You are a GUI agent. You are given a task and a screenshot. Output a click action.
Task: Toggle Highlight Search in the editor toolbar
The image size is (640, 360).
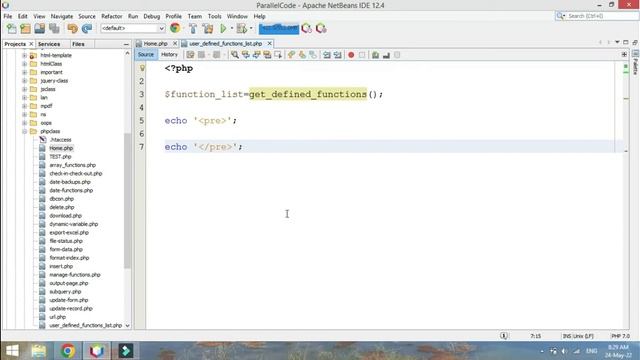click(x=267, y=55)
